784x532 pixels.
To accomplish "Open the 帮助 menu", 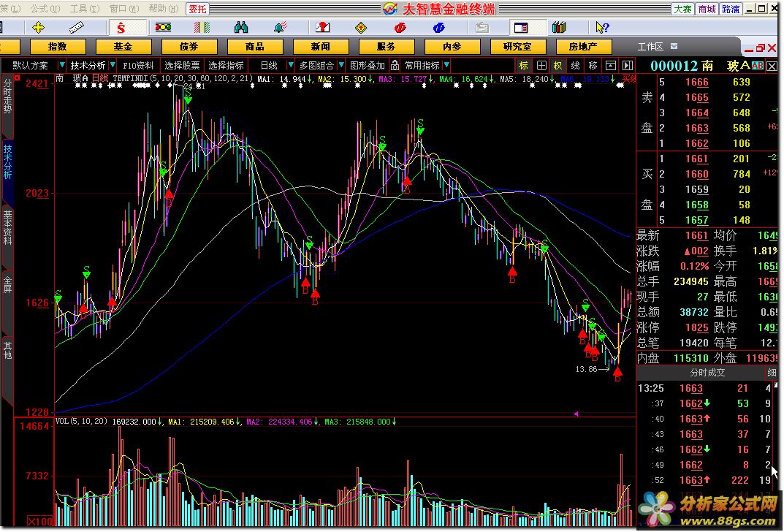I will [164, 9].
